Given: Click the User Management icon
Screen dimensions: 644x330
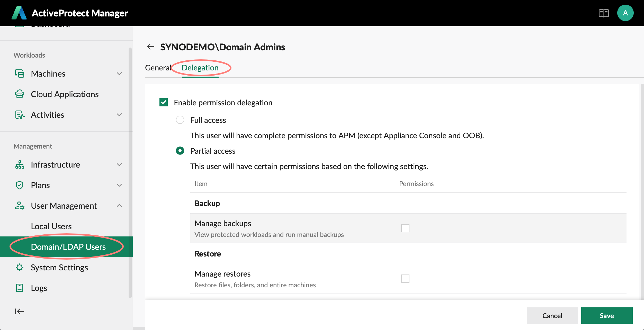Looking at the screenshot, I should pyautogui.click(x=20, y=206).
